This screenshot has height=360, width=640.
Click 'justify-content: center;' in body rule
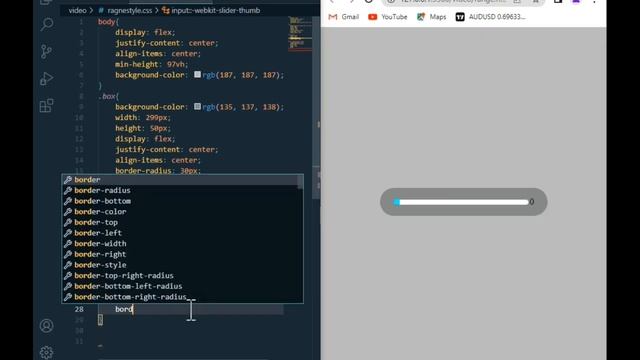click(167, 43)
